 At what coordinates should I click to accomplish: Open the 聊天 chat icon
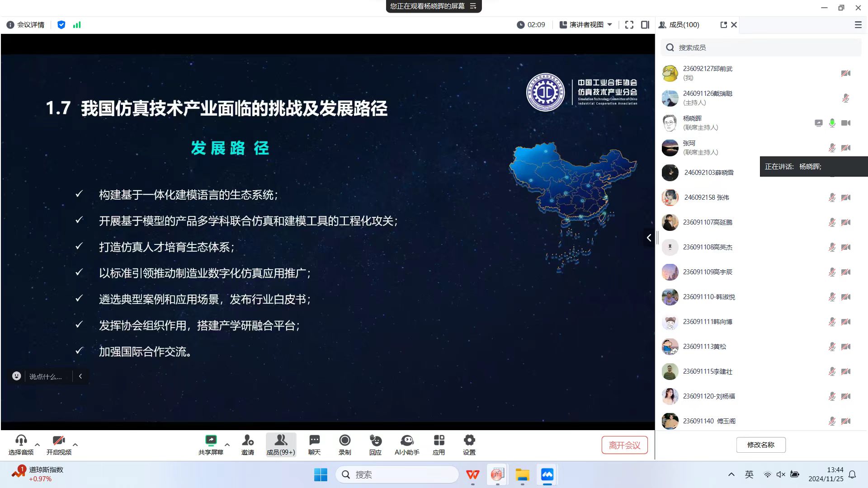[x=314, y=441]
